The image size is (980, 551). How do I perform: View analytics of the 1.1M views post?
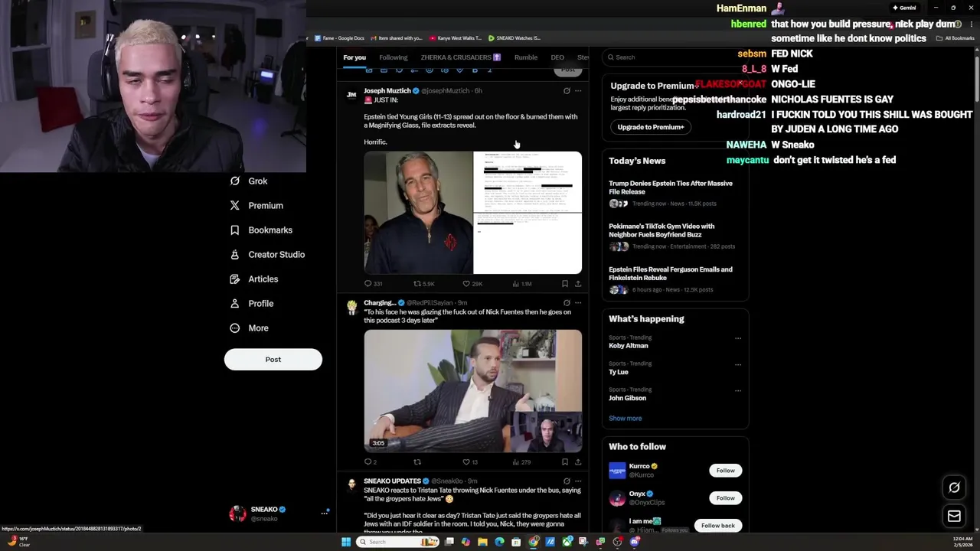[x=521, y=284]
